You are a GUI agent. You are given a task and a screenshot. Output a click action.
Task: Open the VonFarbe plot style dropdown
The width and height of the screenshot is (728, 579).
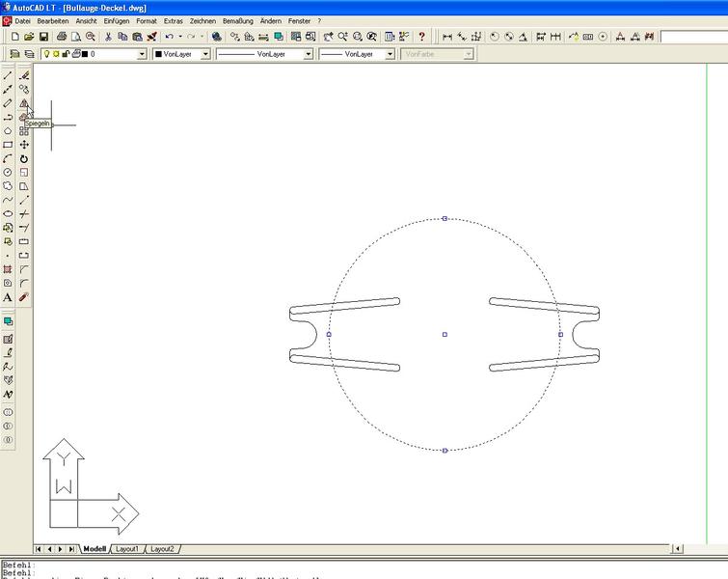(x=468, y=54)
